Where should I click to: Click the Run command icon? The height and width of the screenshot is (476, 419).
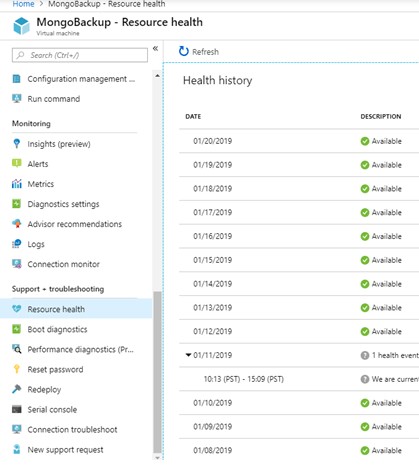pyautogui.click(x=16, y=99)
